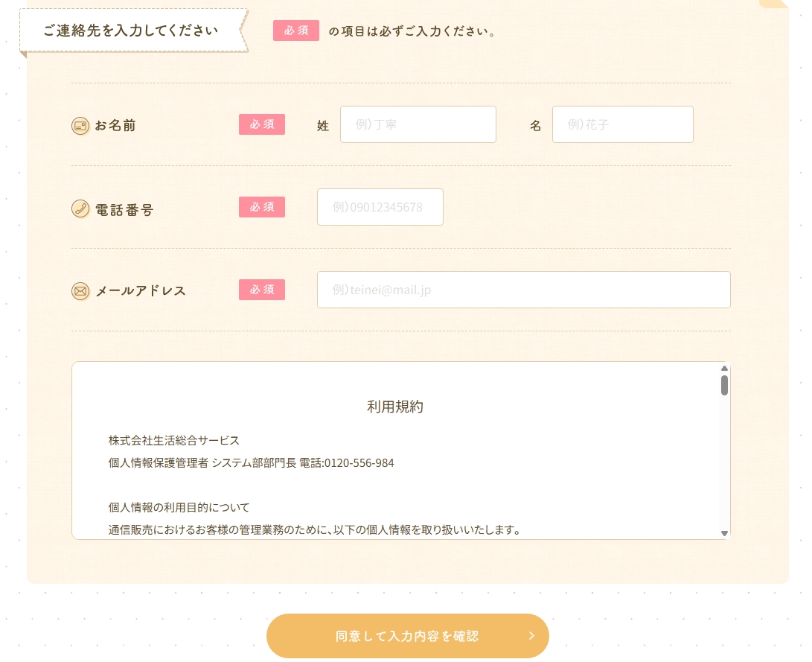The width and height of the screenshot is (812, 662).
Task: Select the メールアドレス email input field
Action: (x=523, y=290)
